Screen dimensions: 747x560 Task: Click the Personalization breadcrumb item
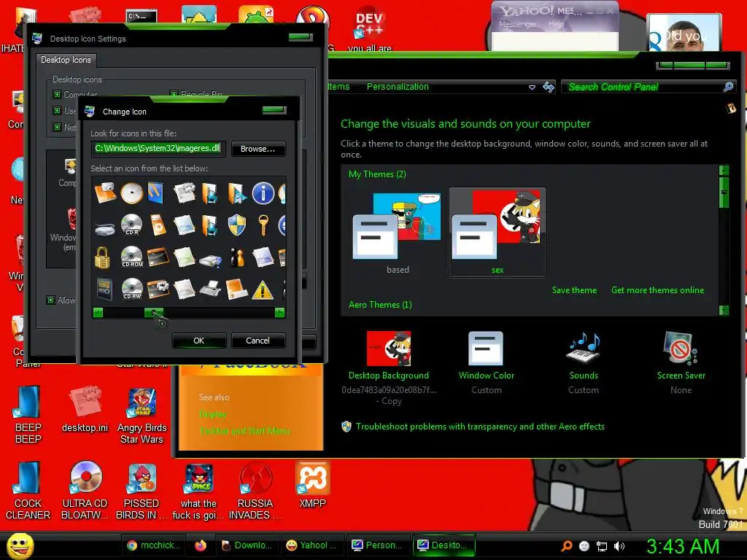[x=398, y=87]
